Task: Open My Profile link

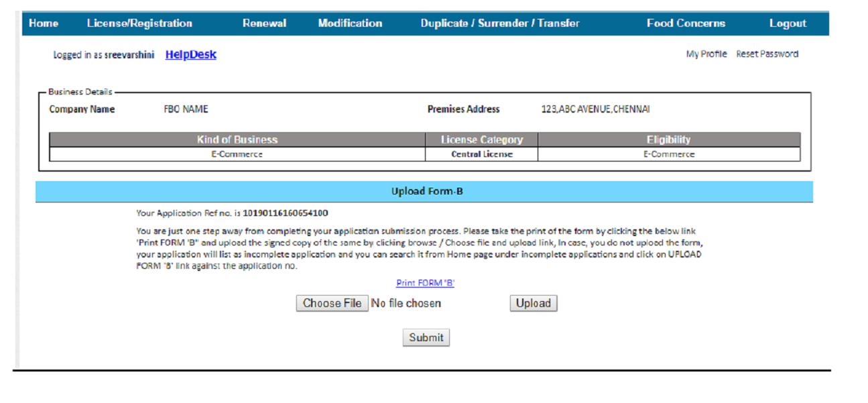Action: pos(706,54)
